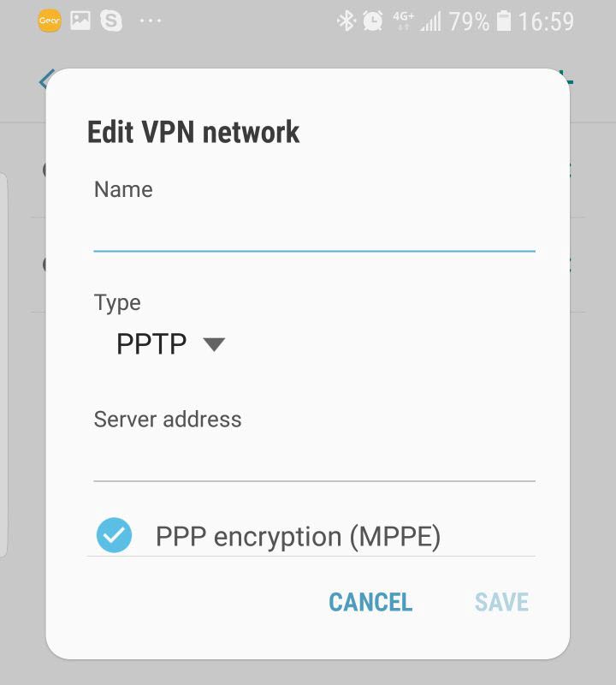
Task: Select the PPTP type value
Action: point(151,344)
